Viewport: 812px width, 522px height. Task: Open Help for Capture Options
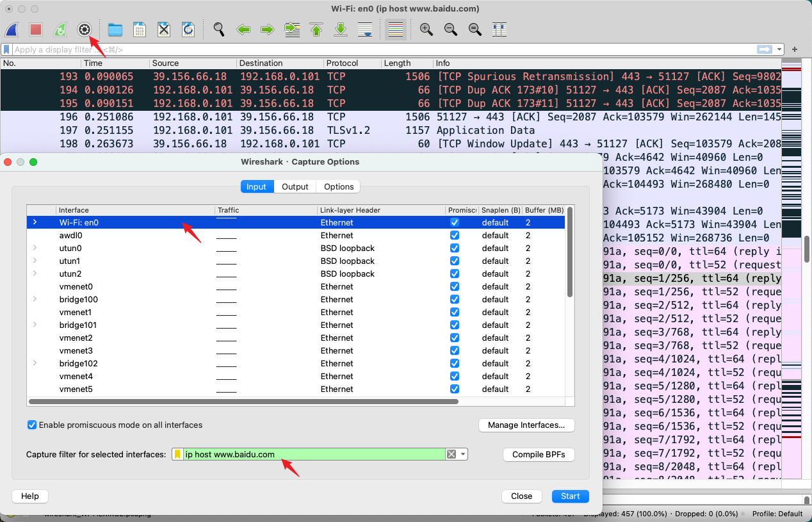[x=30, y=496]
